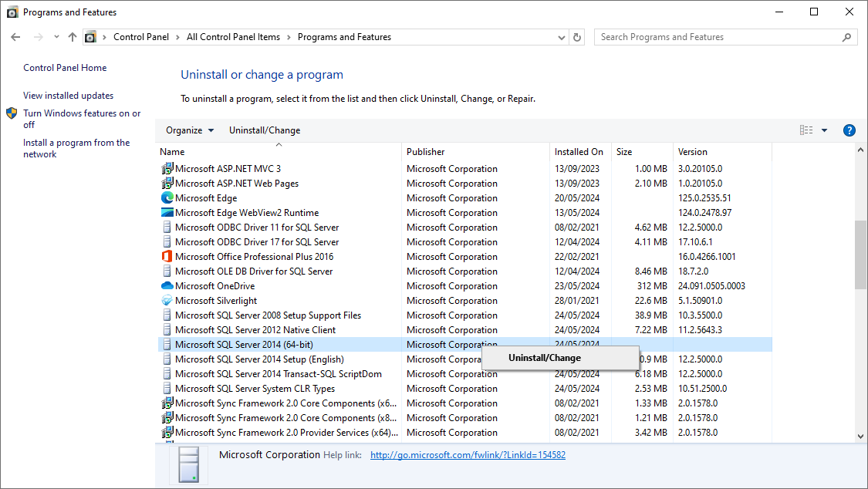Click the refresh icon in the address bar
This screenshot has width=868, height=489.
tap(576, 36)
